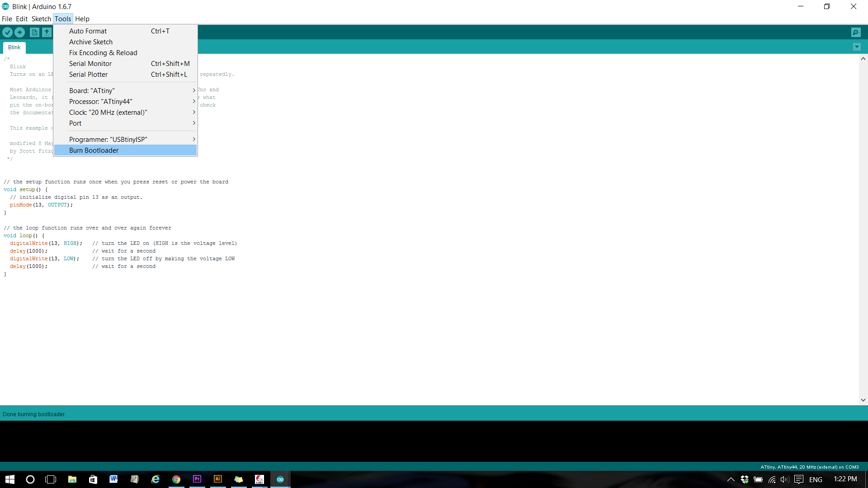
Task: Show hidden system tray icons
Action: coord(731,479)
